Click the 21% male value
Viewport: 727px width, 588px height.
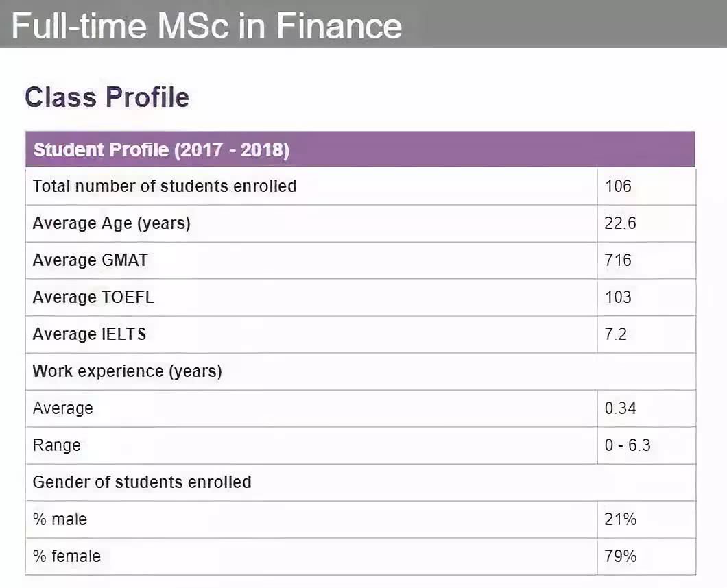pyautogui.click(x=621, y=519)
